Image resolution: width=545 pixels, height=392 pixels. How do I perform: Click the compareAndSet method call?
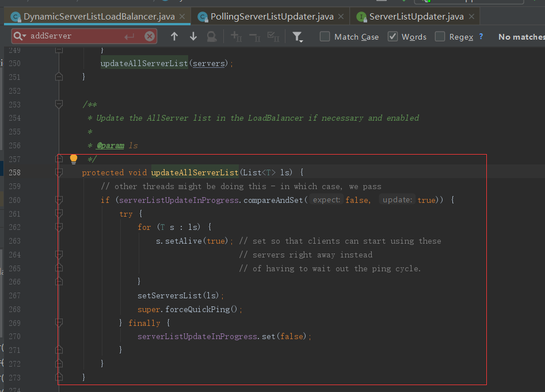coord(273,200)
